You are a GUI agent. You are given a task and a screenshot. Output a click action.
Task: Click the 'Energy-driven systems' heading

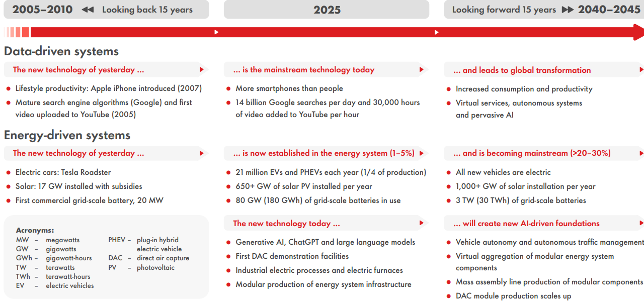(67, 135)
